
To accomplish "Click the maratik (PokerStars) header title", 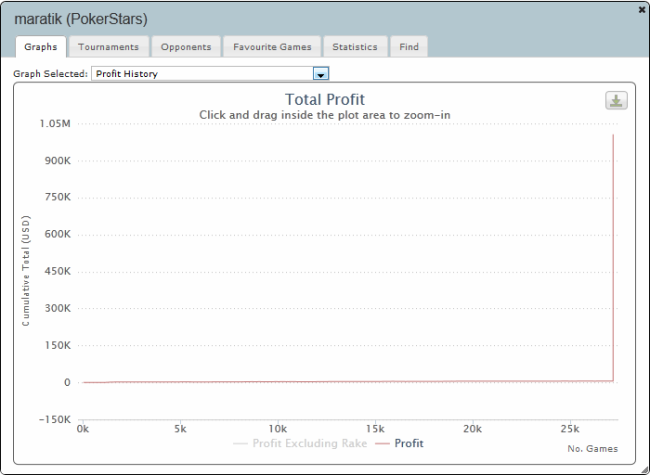I will click(81, 19).
